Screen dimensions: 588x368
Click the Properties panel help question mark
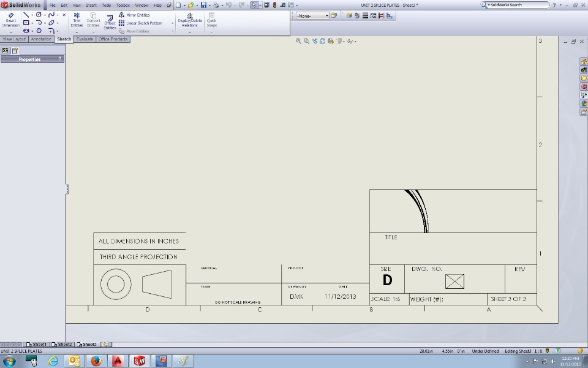click(x=59, y=59)
